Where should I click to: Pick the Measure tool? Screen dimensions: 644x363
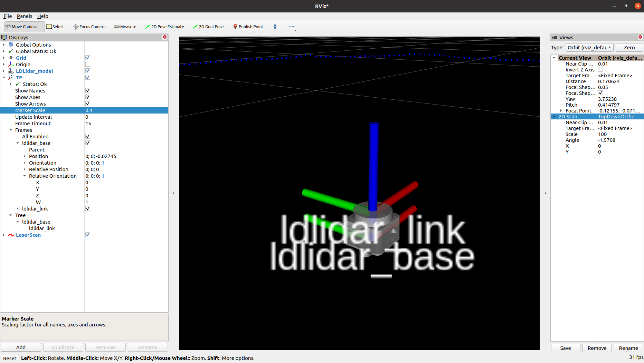tap(125, 27)
